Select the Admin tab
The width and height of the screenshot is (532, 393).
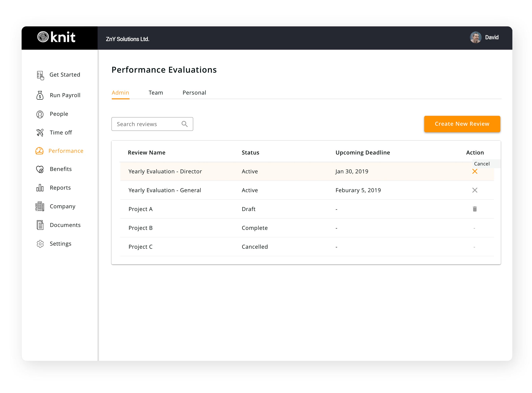[x=120, y=92]
